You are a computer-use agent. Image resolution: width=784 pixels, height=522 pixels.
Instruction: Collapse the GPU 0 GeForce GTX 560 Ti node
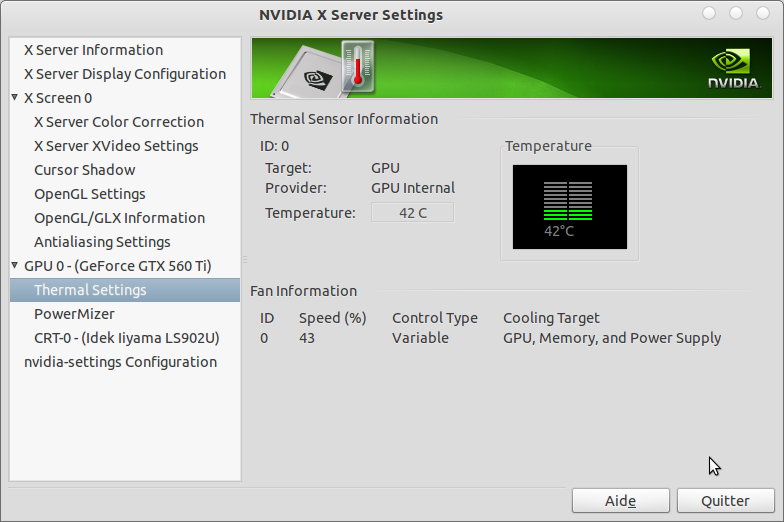click(x=15, y=266)
